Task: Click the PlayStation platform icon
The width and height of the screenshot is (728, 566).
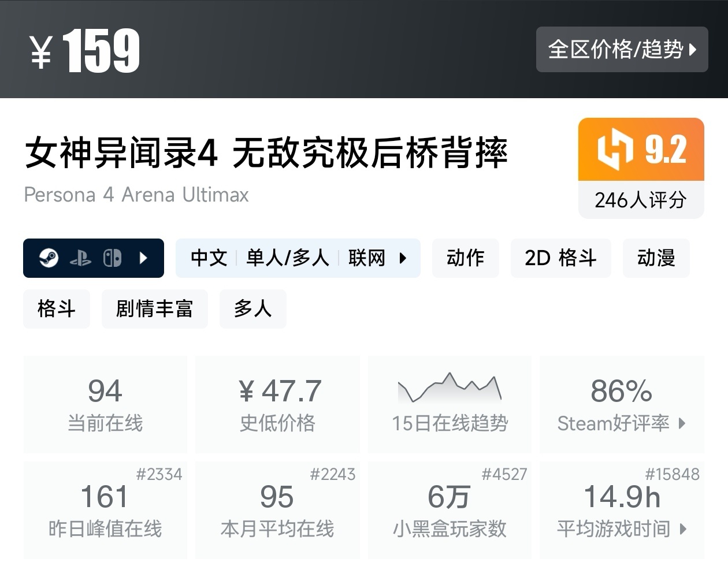Action: pyautogui.click(x=80, y=258)
